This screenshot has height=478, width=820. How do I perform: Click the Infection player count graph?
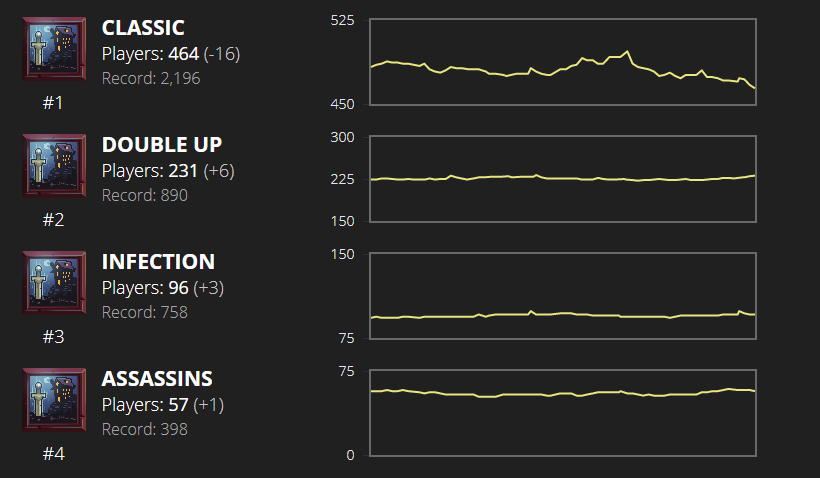click(x=563, y=295)
